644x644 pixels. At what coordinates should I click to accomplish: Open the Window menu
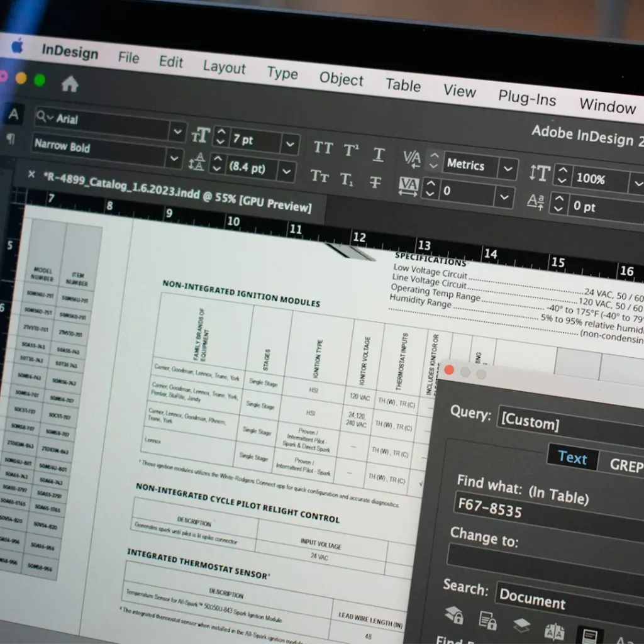608,106
